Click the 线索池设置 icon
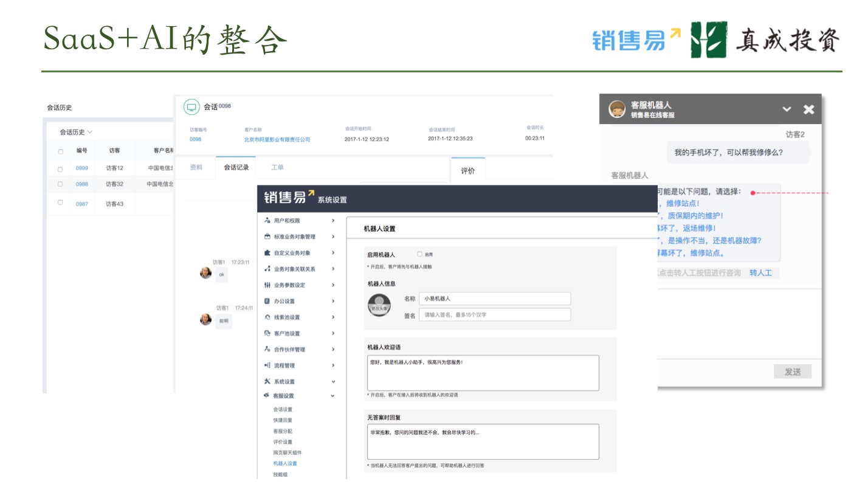 point(267,317)
